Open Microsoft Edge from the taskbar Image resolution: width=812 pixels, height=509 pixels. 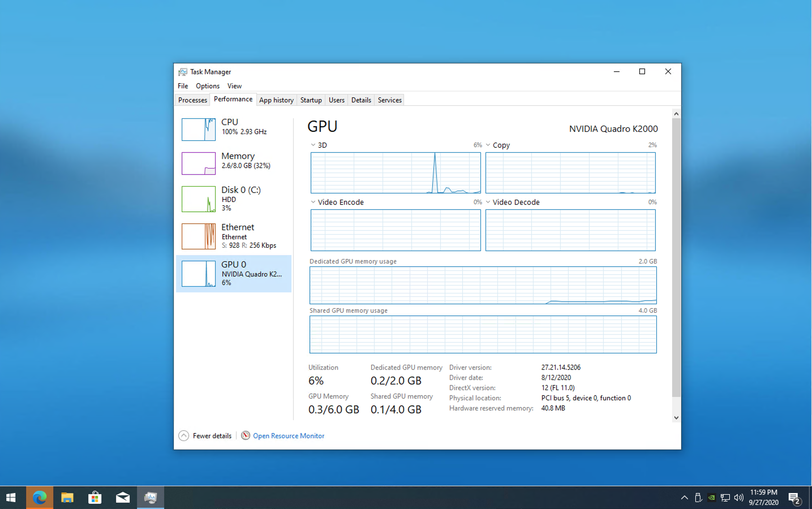tap(39, 497)
